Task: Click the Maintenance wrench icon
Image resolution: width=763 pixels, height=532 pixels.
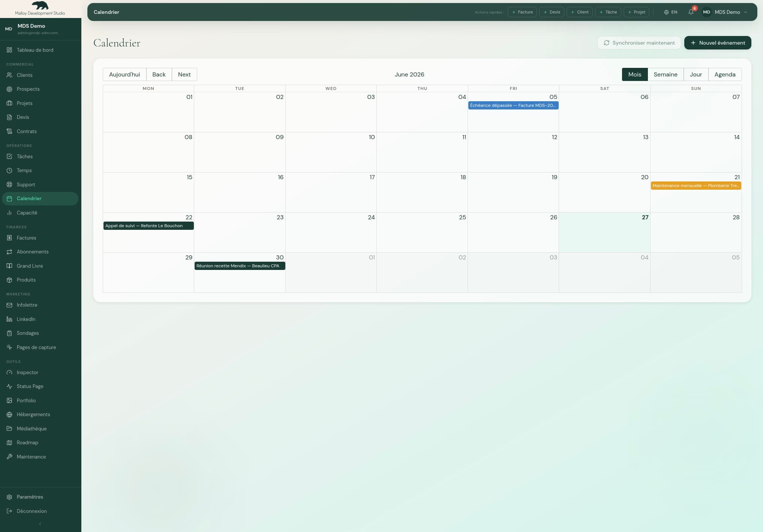Action: 9,457
